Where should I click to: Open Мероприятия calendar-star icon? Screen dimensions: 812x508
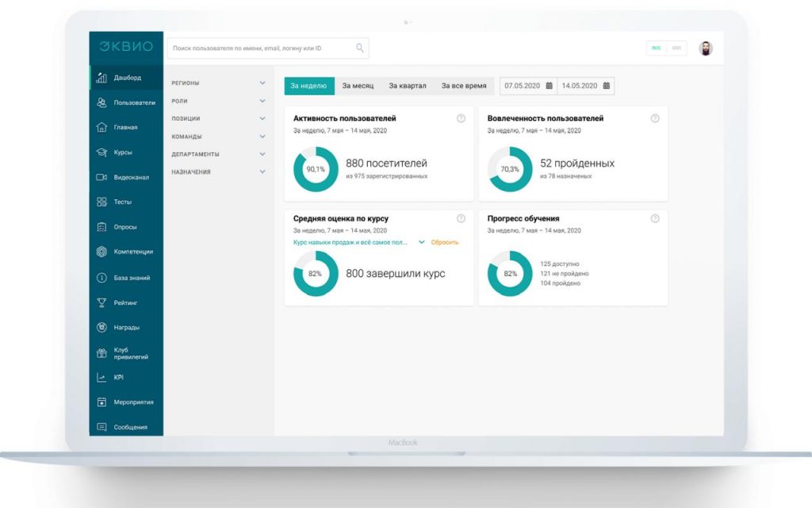pos(101,402)
